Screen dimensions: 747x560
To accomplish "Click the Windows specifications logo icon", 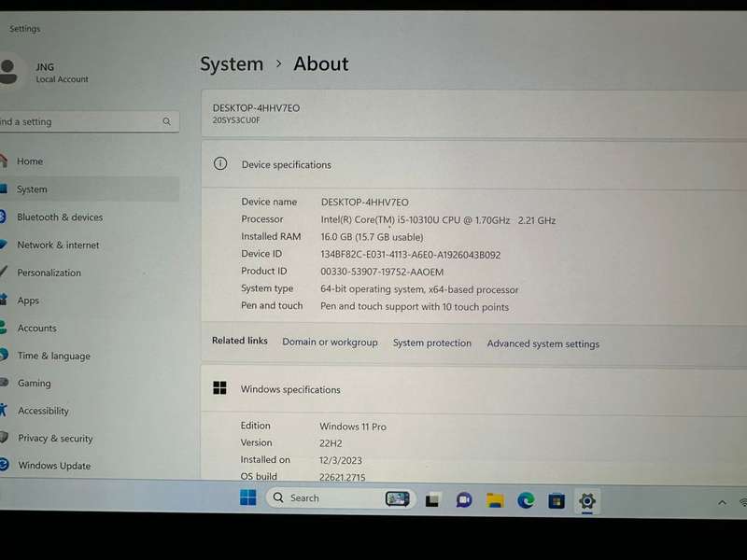I will point(219,387).
